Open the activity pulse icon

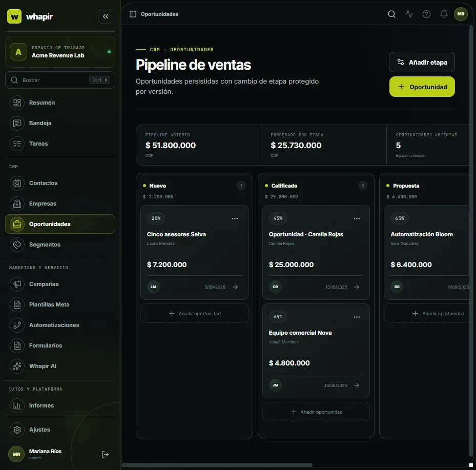409,14
